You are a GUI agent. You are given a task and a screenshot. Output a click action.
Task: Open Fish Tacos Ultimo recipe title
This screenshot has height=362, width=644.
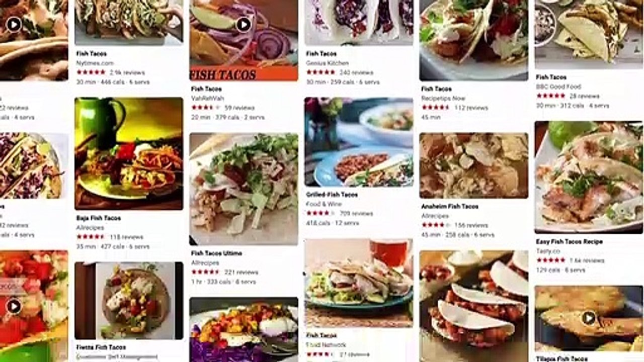click(x=217, y=253)
